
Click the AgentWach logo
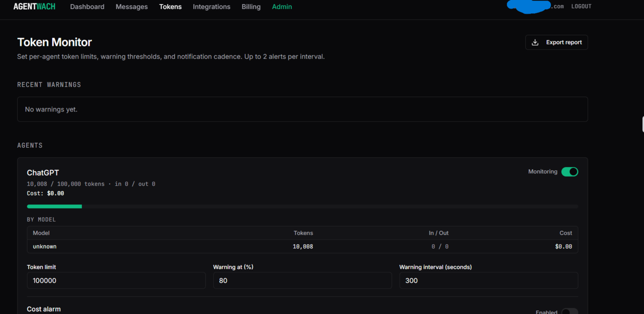(34, 7)
